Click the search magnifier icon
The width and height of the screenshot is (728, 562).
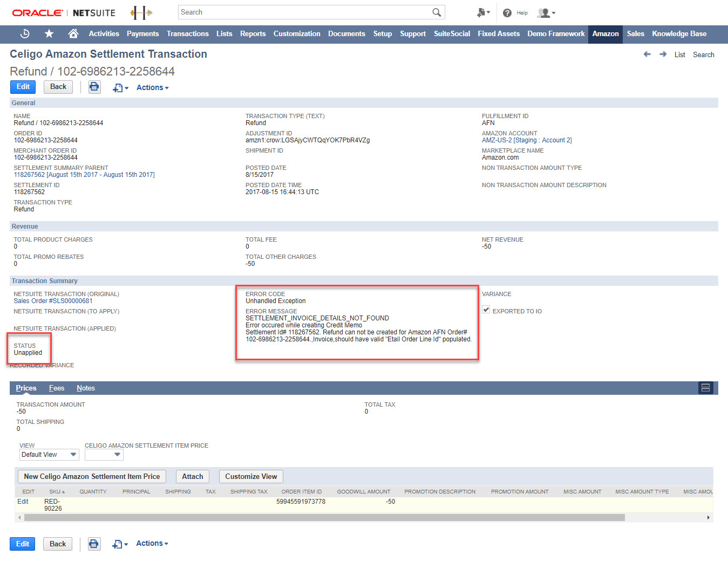tap(437, 12)
